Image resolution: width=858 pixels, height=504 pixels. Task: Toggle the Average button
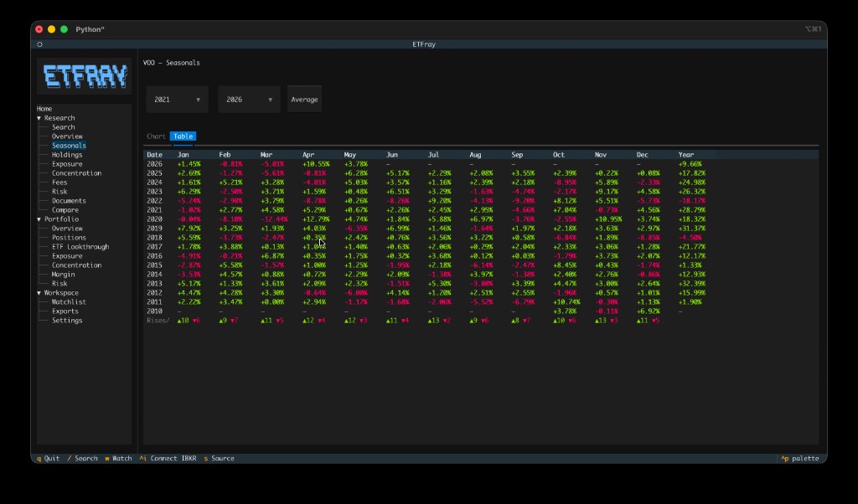(x=304, y=100)
